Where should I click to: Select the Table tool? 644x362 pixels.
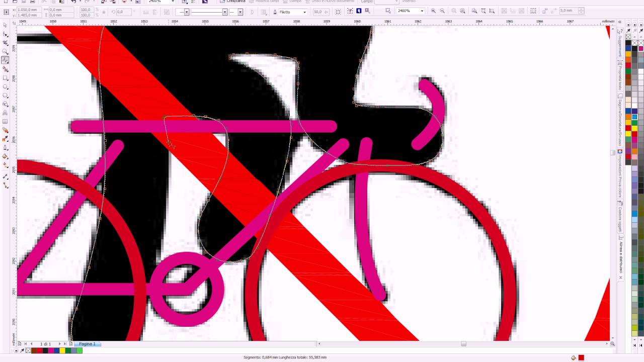pos(5,121)
